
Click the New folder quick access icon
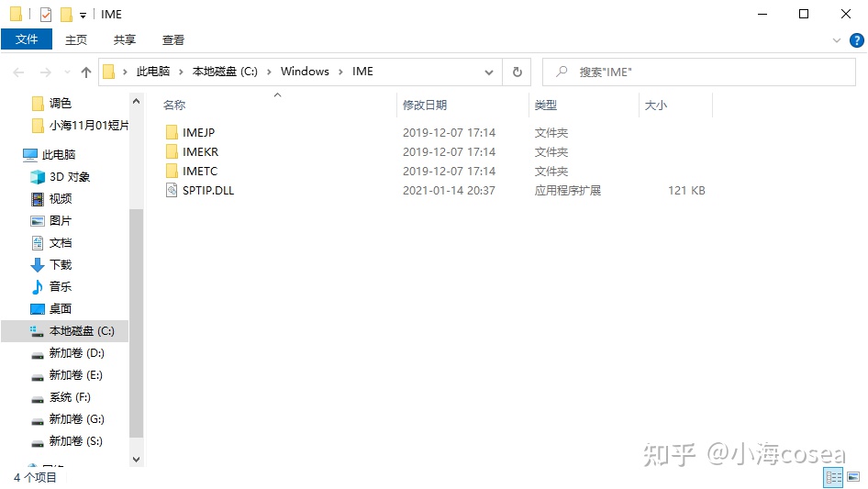pos(66,15)
